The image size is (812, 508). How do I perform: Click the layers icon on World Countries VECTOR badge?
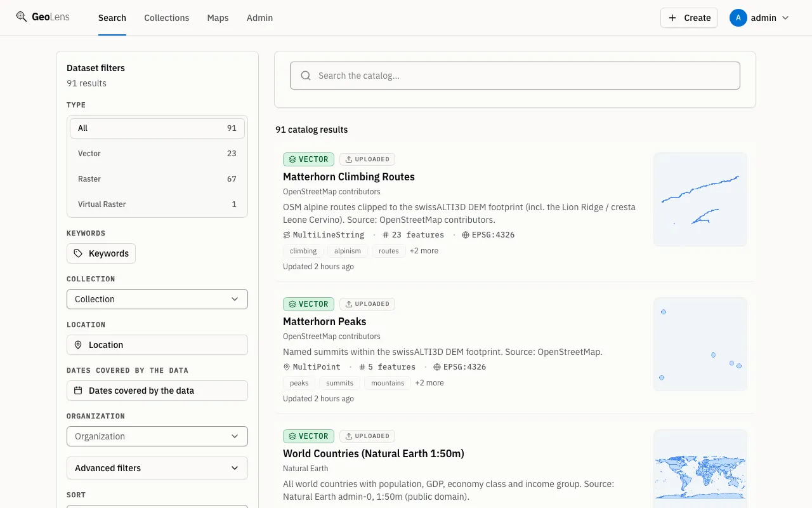click(x=292, y=436)
